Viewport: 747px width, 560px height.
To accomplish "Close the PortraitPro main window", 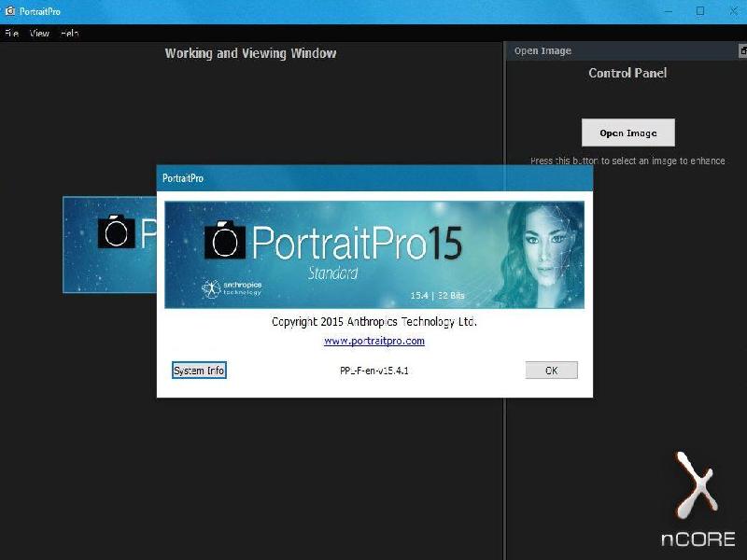I will click(733, 11).
